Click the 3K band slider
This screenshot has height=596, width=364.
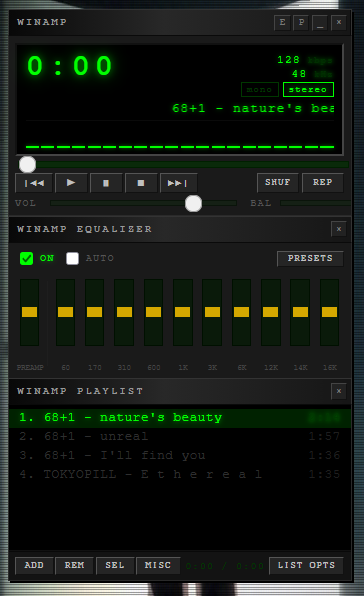[x=212, y=312]
